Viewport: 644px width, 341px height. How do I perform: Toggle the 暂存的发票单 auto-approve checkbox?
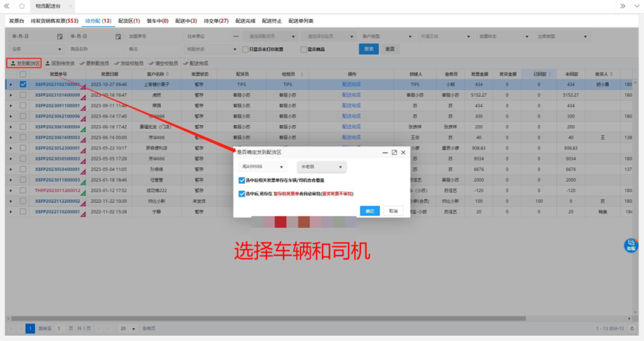241,194
